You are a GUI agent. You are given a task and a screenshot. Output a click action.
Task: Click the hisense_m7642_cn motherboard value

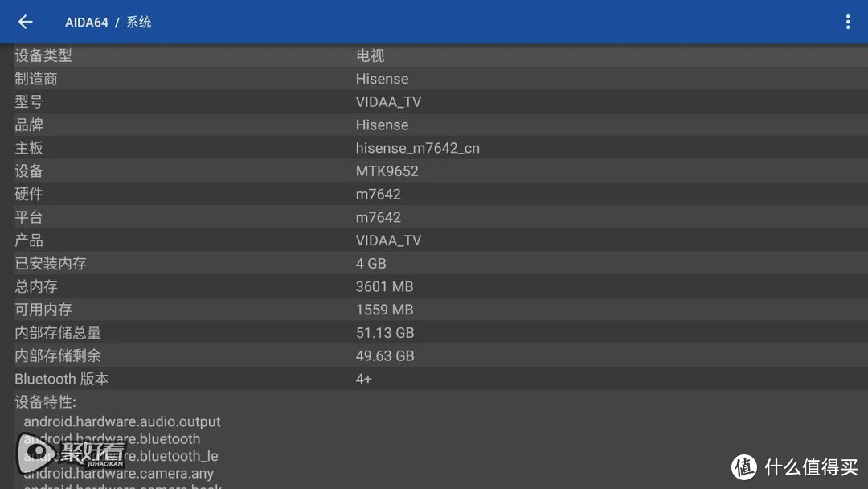(417, 148)
